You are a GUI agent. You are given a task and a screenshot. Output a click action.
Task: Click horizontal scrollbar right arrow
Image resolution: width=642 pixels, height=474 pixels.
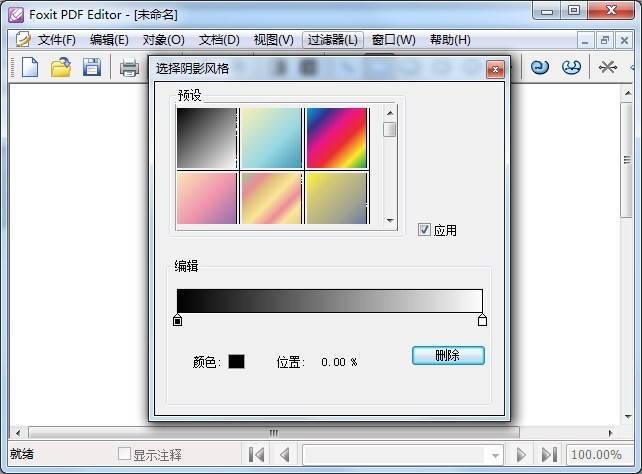610,433
